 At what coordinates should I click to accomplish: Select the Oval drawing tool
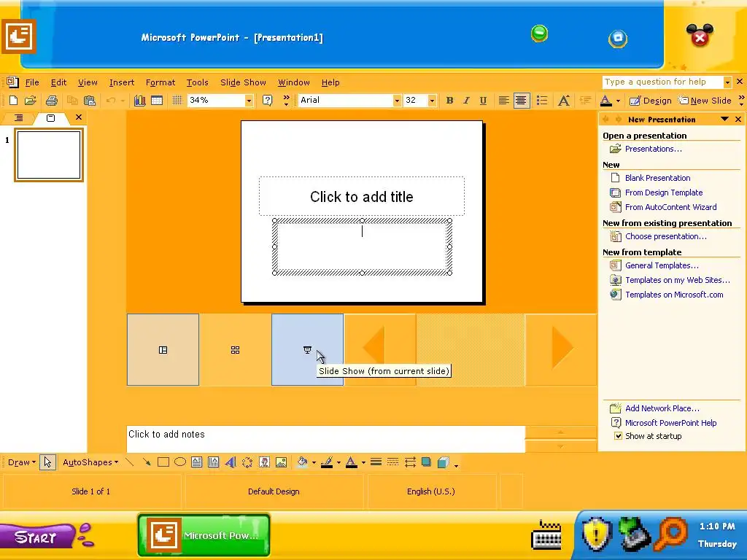click(x=180, y=462)
